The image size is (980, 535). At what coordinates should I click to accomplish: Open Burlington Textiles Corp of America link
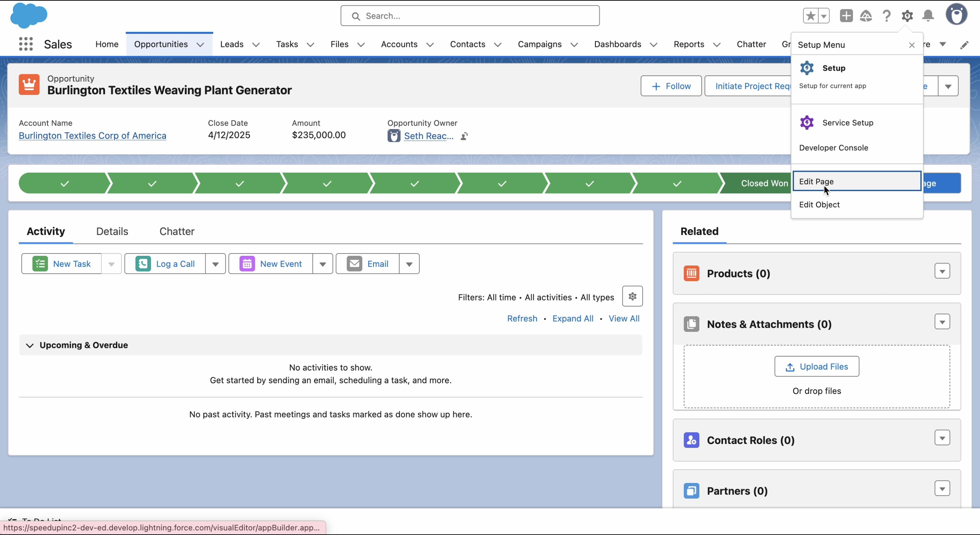tap(92, 136)
